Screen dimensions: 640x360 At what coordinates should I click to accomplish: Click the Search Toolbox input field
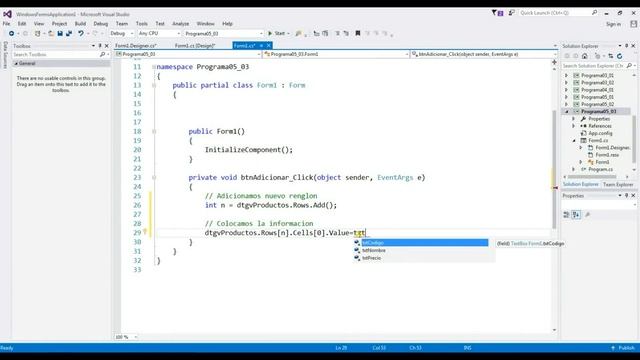pos(56,54)
